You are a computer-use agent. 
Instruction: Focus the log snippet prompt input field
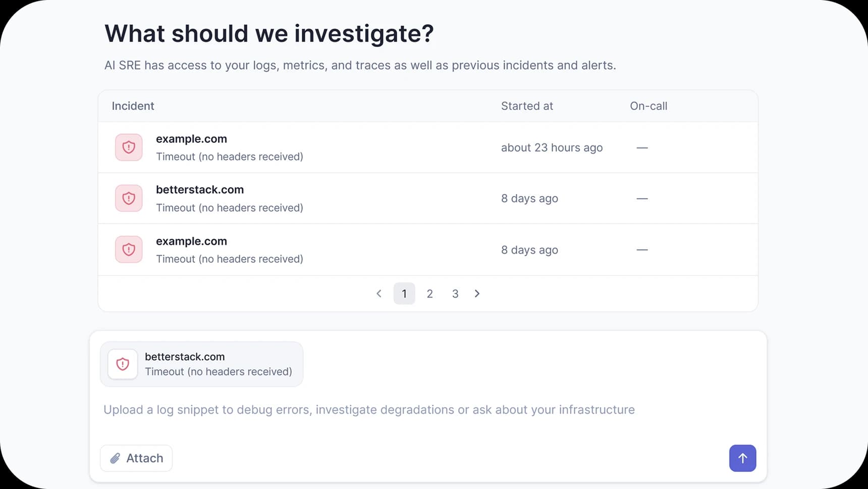369,410
